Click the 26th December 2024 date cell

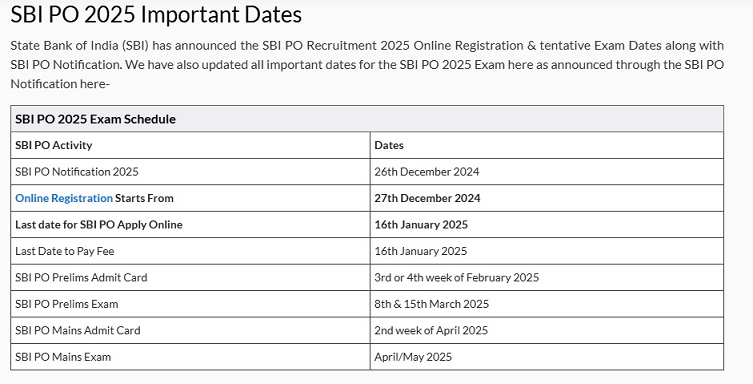pyautogui.click(x=547, y=172)
